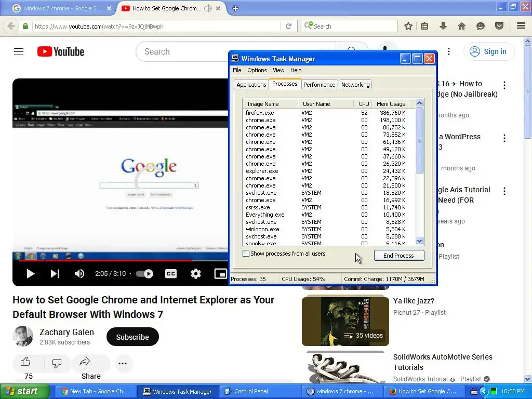Image resolution: width=532 pixels, height=399 pixels.
Task: Open Zachary Galen channel avatar
Action: point(23,336)
